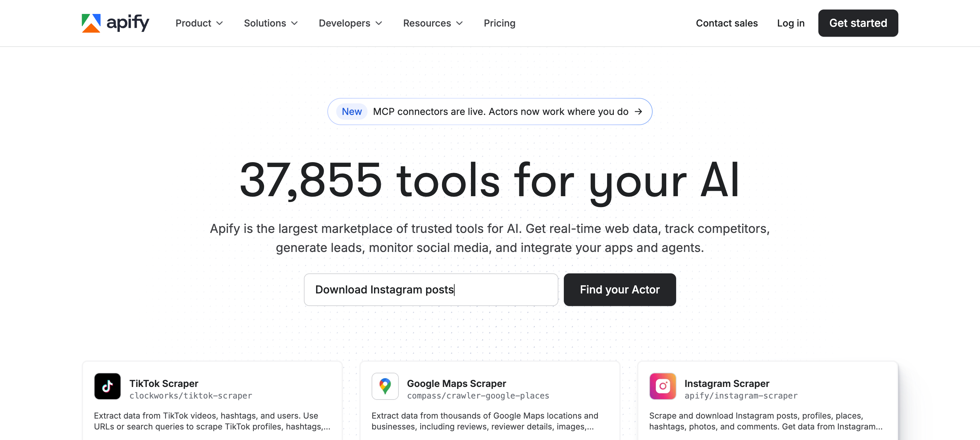This screenshot has width=980, height=440.
Task: Click the arrow in MCP announcement banner
Action: tap(638, 112)
